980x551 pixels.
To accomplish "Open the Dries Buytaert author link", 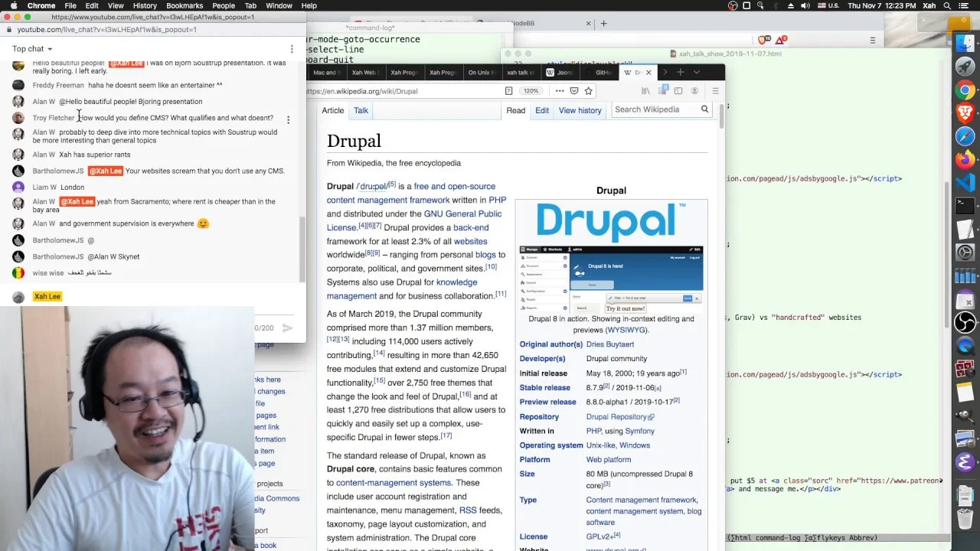I will tap(610, 344).
